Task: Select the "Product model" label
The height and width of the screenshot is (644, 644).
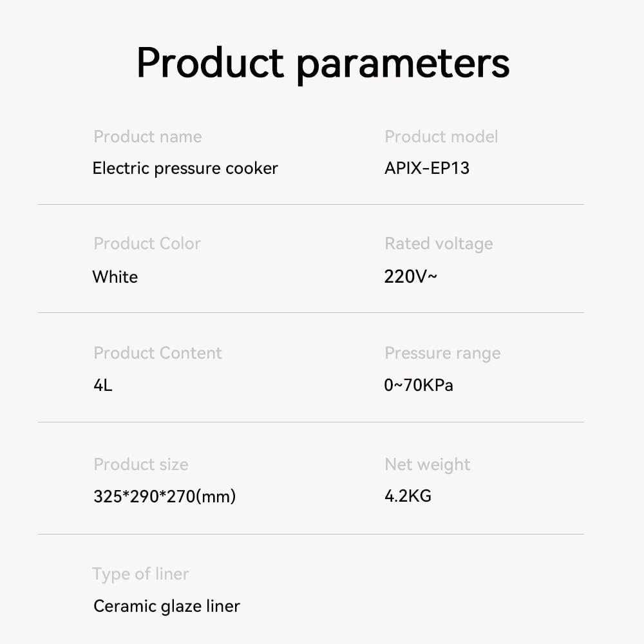Action: (x=441, y=137)
